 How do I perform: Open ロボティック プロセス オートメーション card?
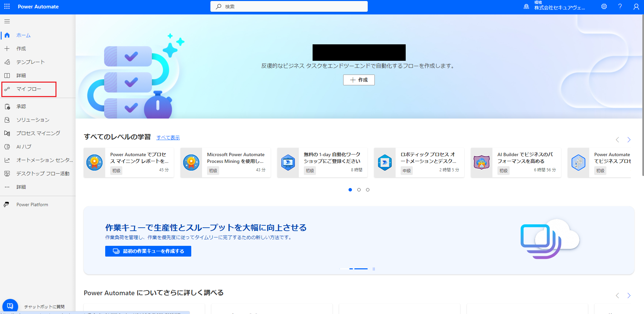click(419, 163)
